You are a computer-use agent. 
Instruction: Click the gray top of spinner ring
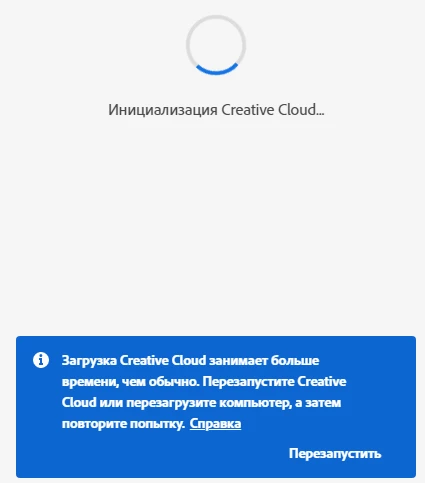pyautogui.click(x=216, y=17)
